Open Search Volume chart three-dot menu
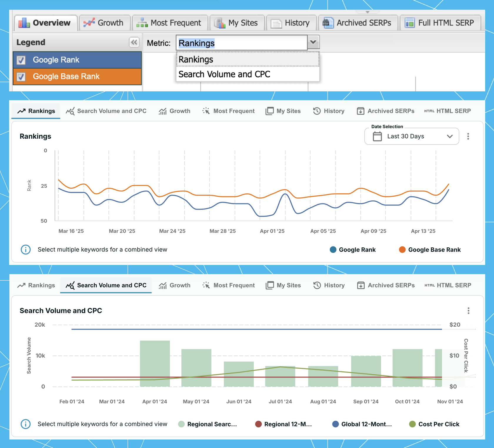 pyautogui.click(x=468, y=311)
